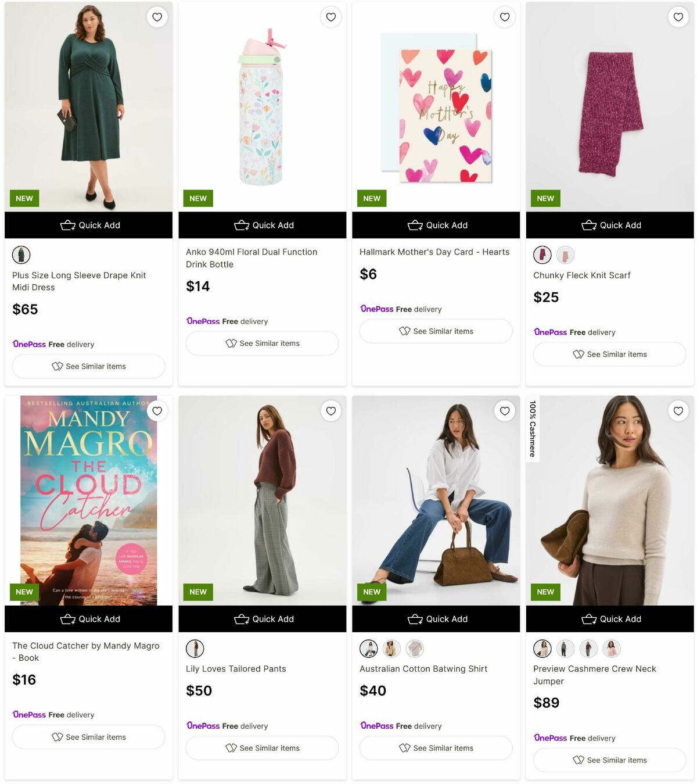Wishlist the Australian Cotton Batwing Shirt
Viewport: 697px width, 784px height.
click(505, 411)
